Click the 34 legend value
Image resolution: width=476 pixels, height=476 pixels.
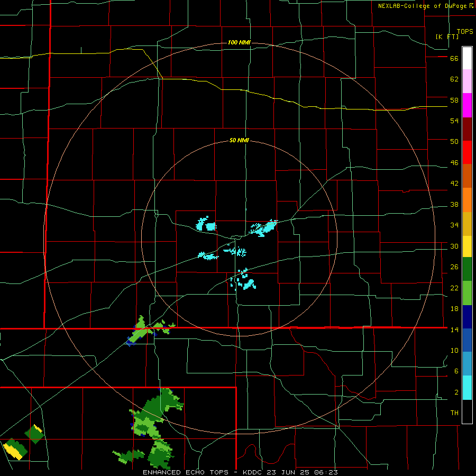click(454, 225)
